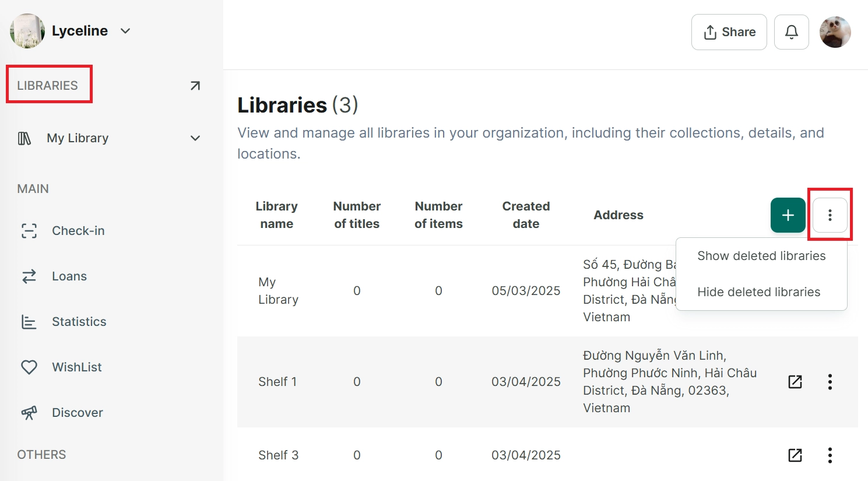Image resolution: width=868 pixels, height=481 pixels.
Task: Click the green add library plus button
Action: point(788,215)
